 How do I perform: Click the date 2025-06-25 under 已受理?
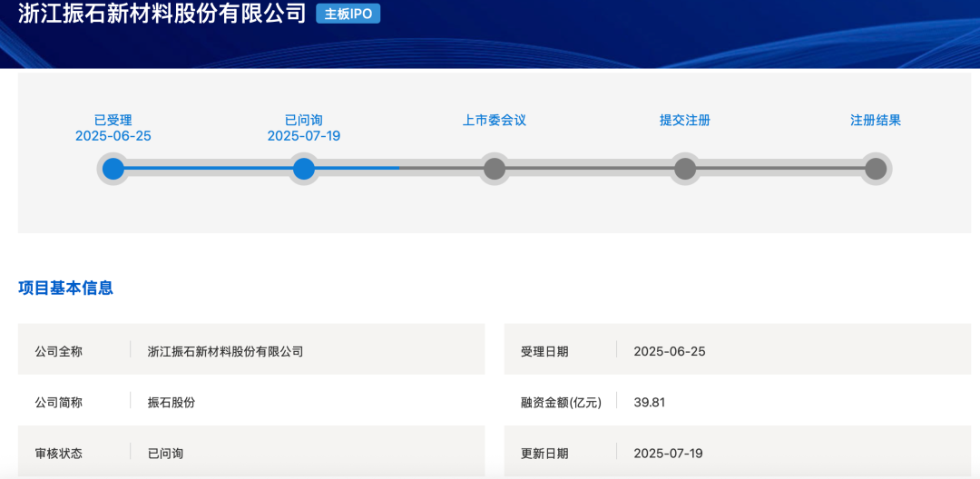point(113,136)
